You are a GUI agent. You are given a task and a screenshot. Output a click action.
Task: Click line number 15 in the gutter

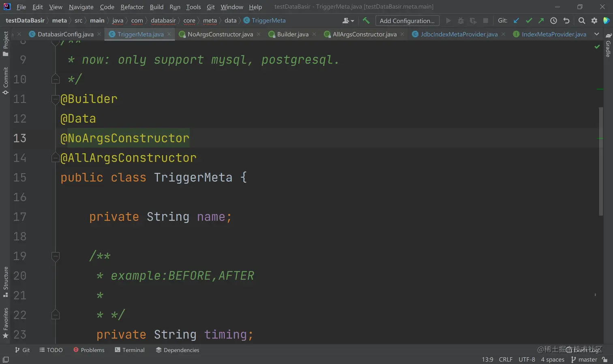pos(20,178)
